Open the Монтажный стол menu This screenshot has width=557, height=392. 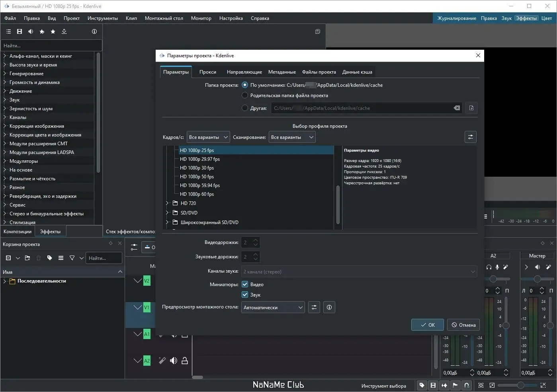(x=164, y=18)
